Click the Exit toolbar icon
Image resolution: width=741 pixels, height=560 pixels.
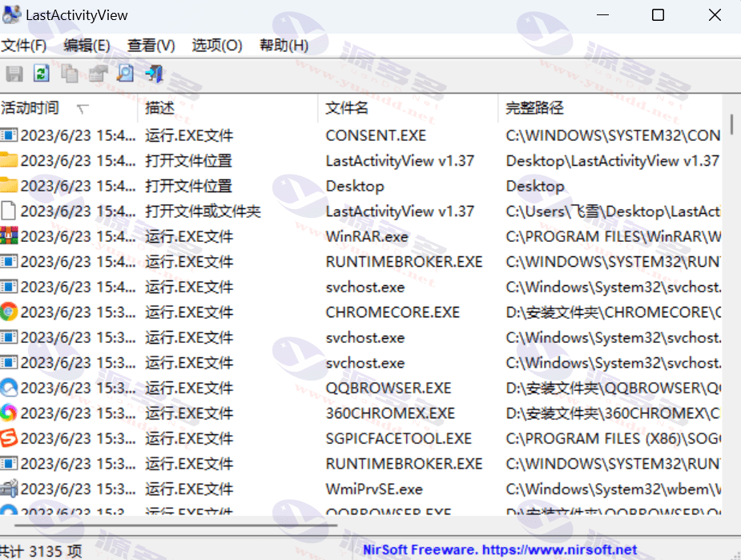click(x=154, y=74)
